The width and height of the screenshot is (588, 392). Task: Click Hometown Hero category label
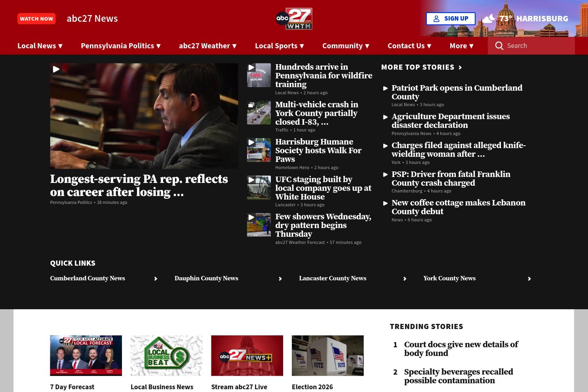click(x=292, y=167)
